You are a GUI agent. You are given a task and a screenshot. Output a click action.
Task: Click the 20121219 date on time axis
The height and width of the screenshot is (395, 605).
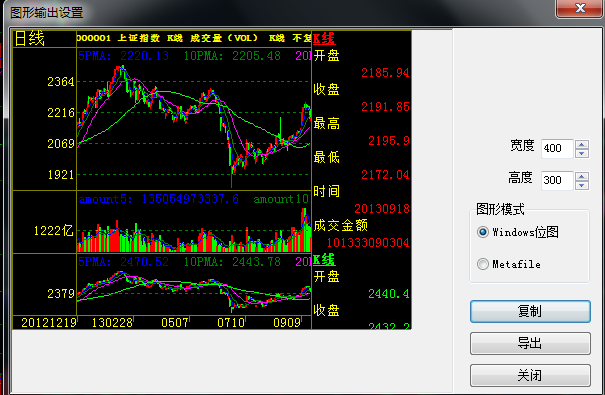(49, 322)
